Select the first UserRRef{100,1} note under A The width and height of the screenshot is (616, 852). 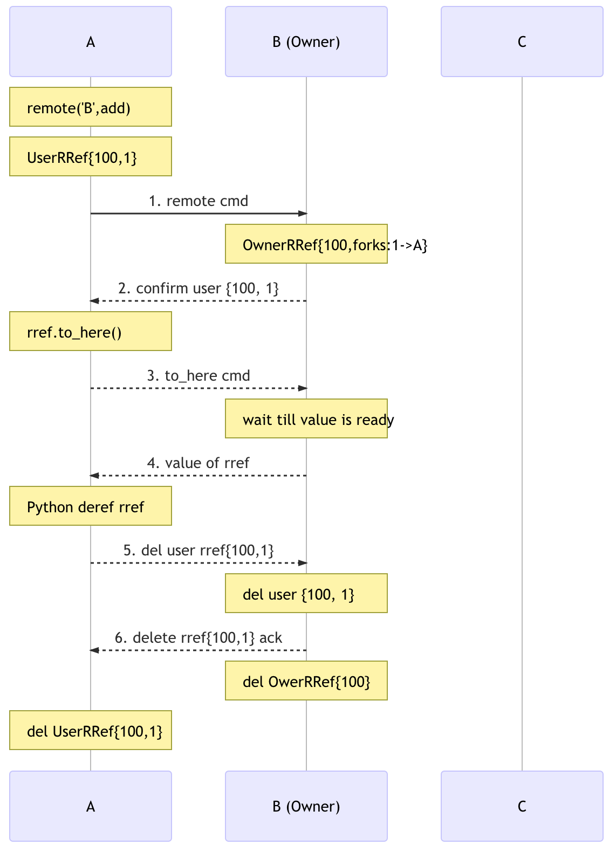point(91,157)
